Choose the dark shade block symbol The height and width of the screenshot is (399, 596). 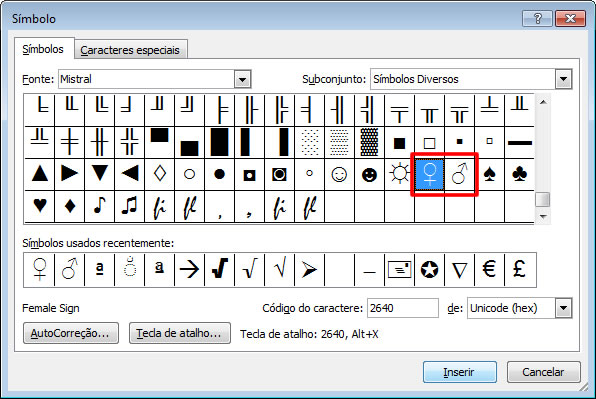tap(369, 142)
